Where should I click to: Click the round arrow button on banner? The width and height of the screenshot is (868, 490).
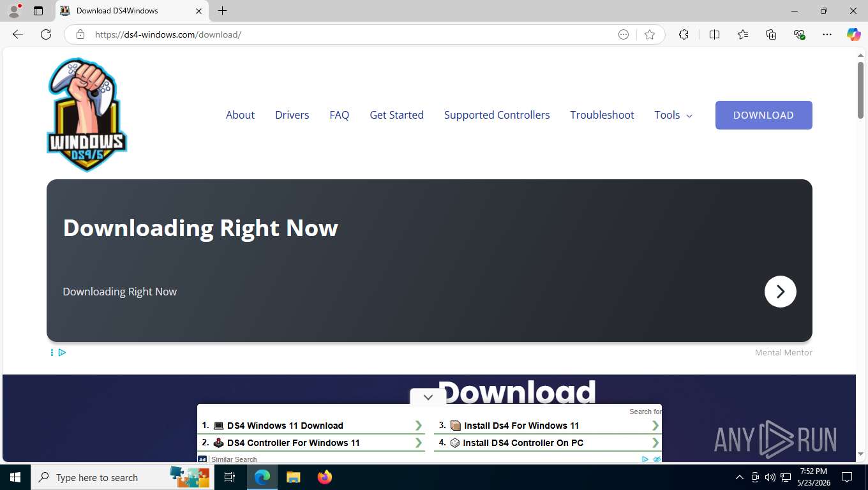pos(780,292)
